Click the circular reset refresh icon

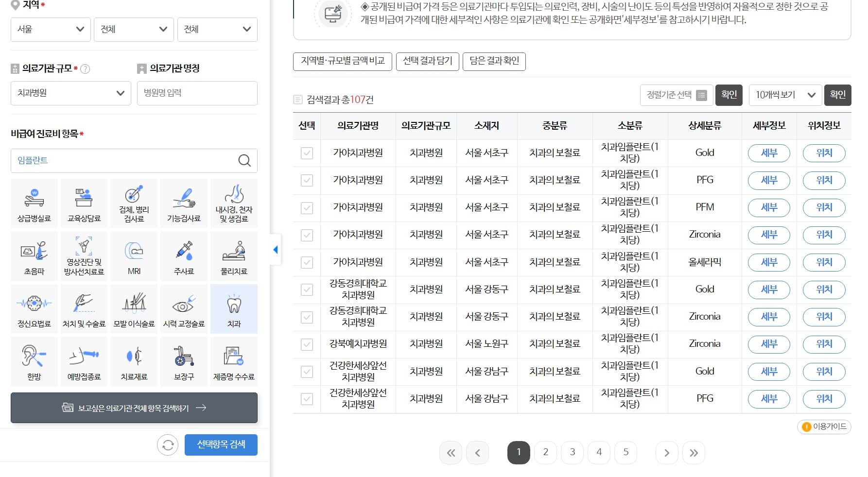(168, 445)
